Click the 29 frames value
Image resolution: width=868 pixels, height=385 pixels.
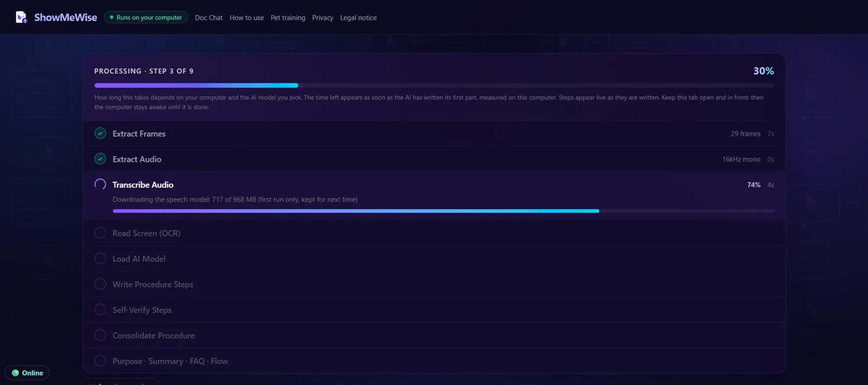click(745, 134)
